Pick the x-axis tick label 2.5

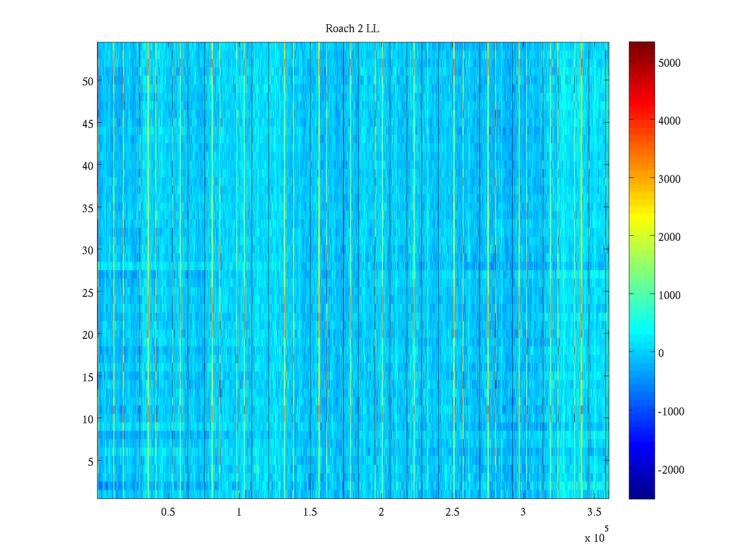tap(452, 512)
